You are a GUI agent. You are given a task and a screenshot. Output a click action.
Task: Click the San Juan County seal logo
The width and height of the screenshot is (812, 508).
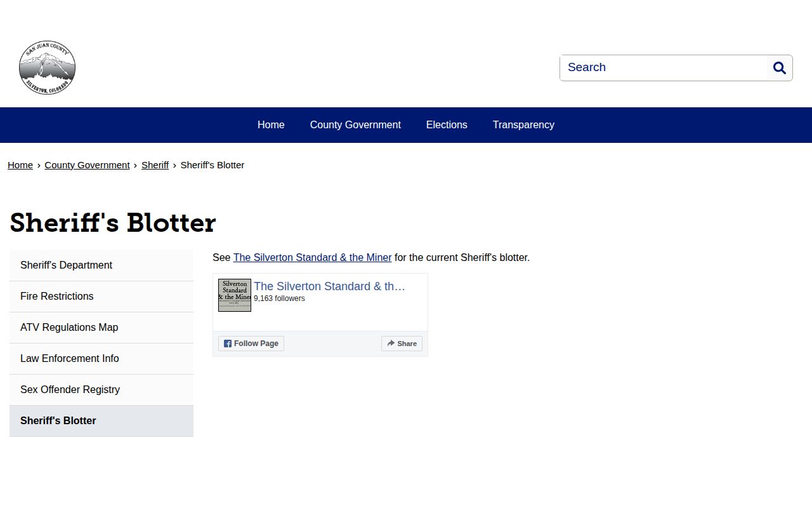(47, 68)
